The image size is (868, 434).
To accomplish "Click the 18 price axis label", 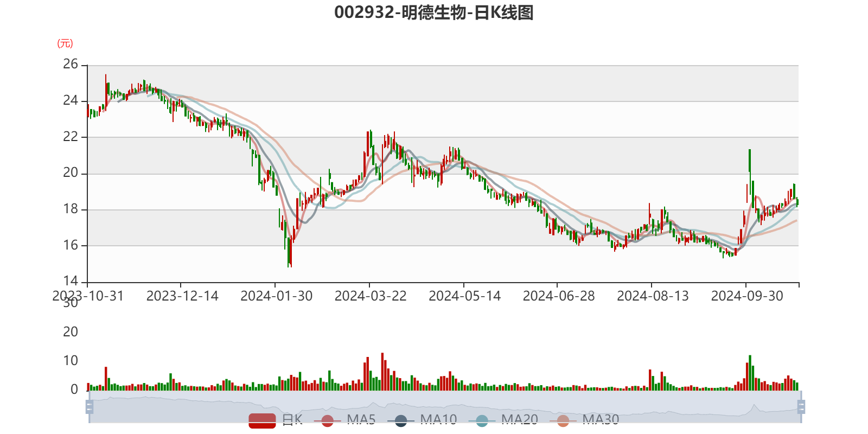I will (x=71, y=209).
